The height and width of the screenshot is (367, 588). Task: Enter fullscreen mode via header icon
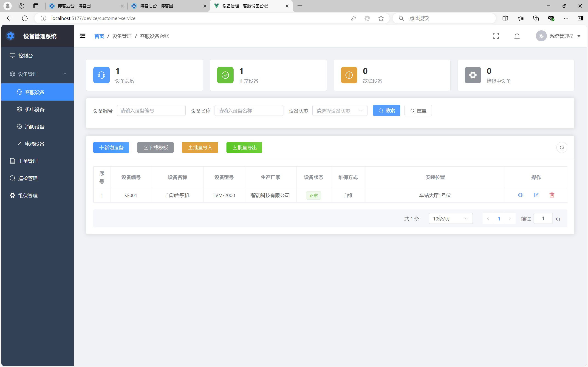(x=496, y=36)
